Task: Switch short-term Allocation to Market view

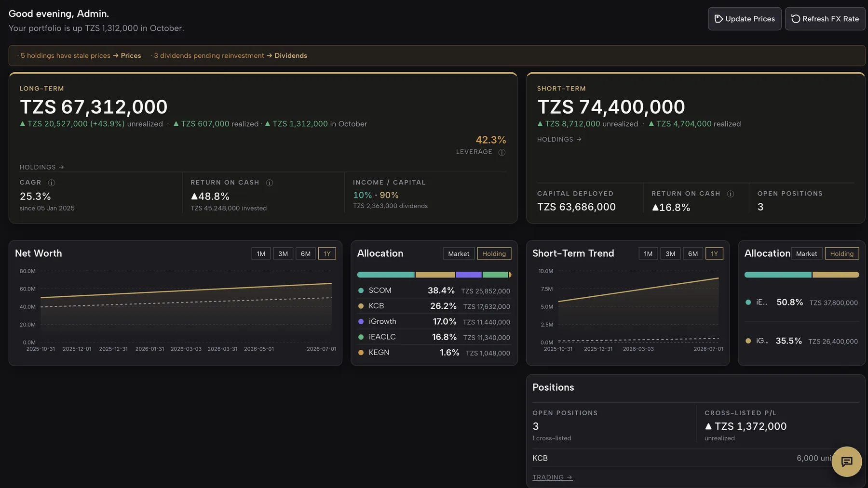Action: pyautogui.click(x=806, y=254)
